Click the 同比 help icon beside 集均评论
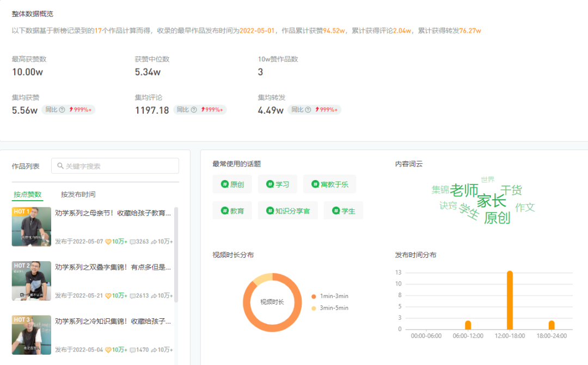Image resolution: width=588 pixels, height=365 pixels. (x=194, y=109)
